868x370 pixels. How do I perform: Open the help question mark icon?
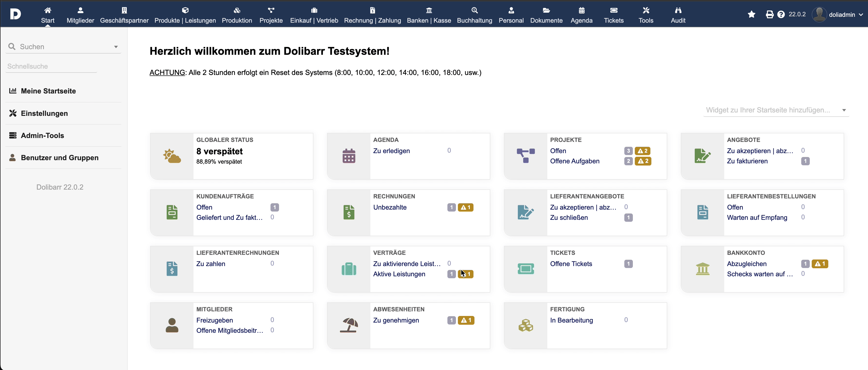tap(781, 14)
